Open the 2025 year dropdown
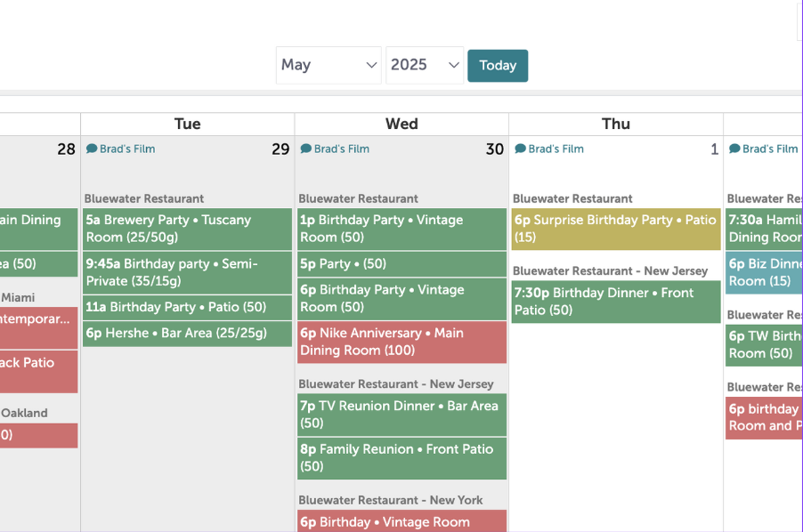Viewport: 803px width, 532px height. pyautogui.click(x=424, y=65)
